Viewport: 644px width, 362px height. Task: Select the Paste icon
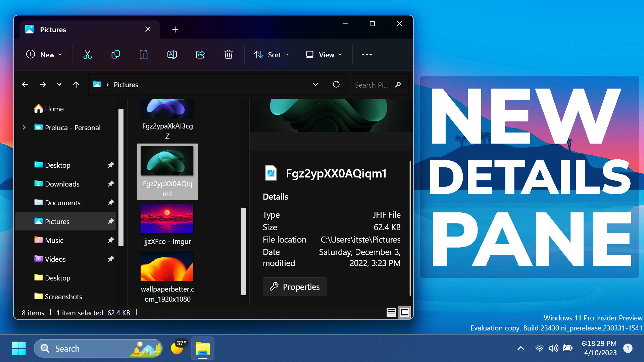click(x=144, y=54)
